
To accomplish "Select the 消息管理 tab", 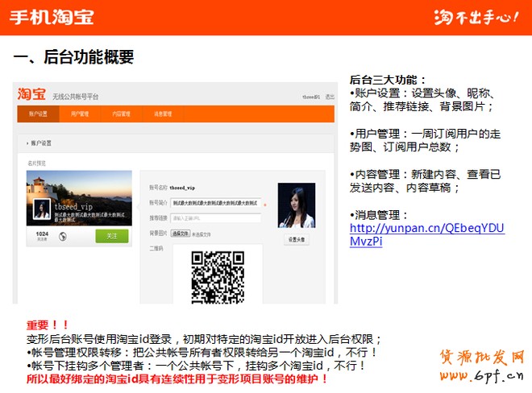I will (x=162, y=114).
